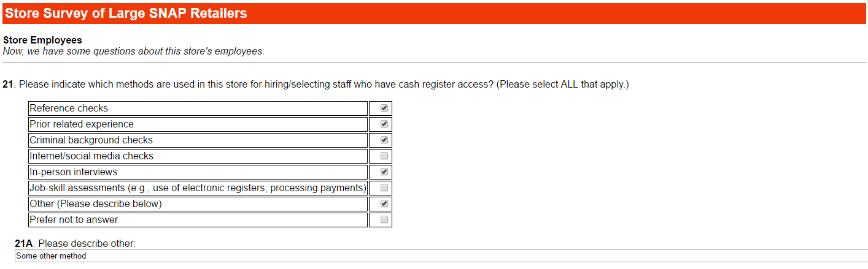
Task: Click the 'In-person interviews' label text
Action: pyautogui.click(x=74, y=172)
